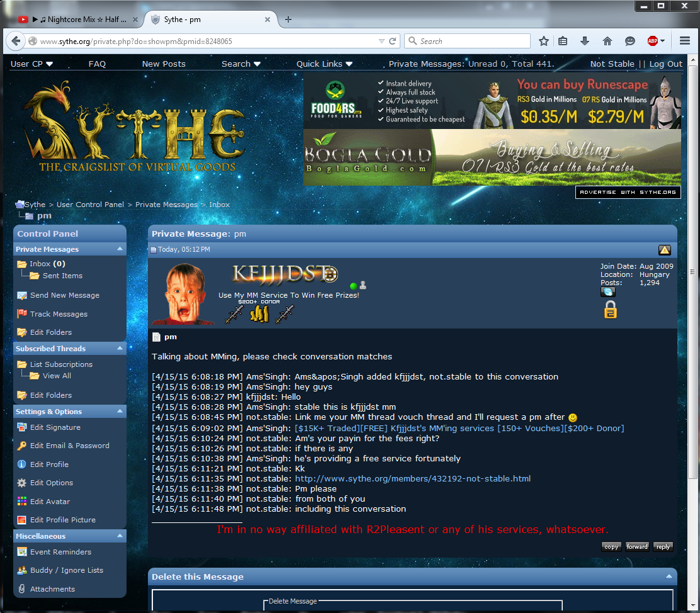Collapse the Subscribed Threads section

[120, 348]
